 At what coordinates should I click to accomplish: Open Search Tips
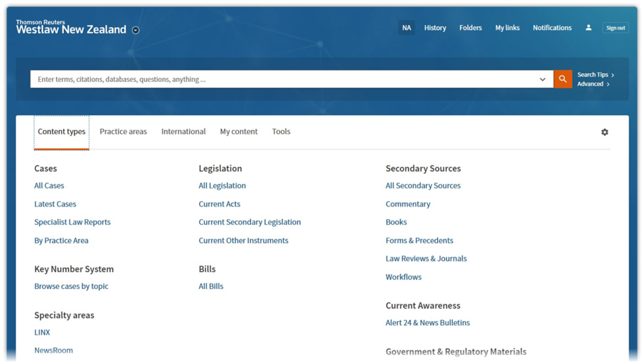596,74
